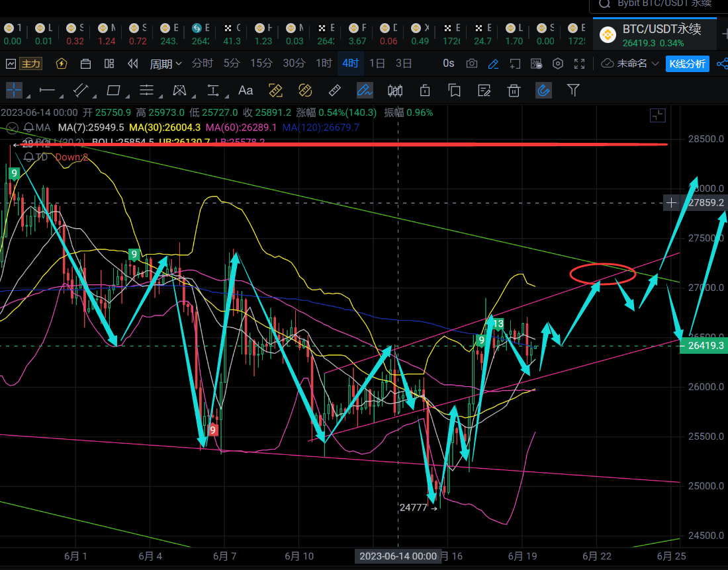Click the trash icon to delete drawings
The image size is (728, 570).
pos(514,90)
